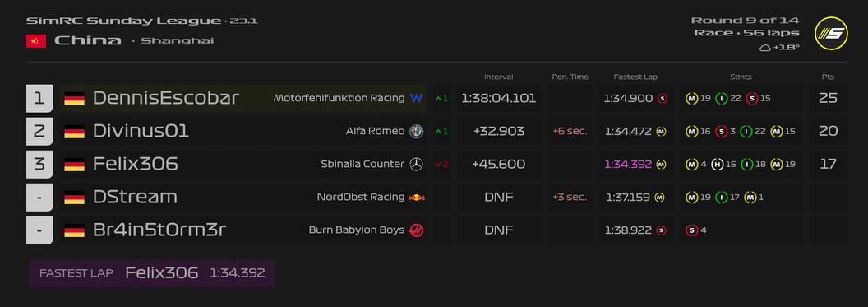Click the Mercedes logo next to Sbinalla Counter

point(416,164)
